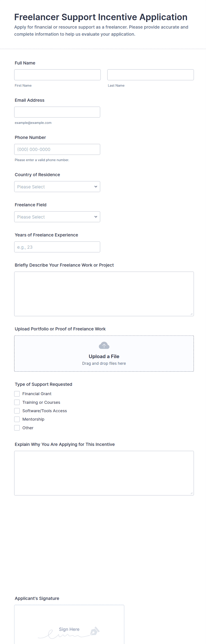Tick the Training or Courses option
The height and width of the screenshot is (644, 206).
17,402
